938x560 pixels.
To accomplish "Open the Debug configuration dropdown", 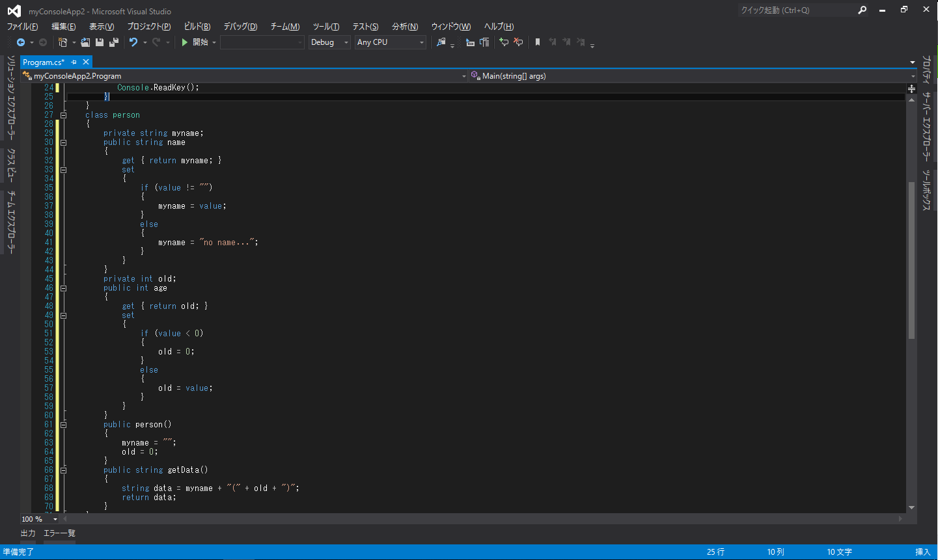I will [329, 42].
